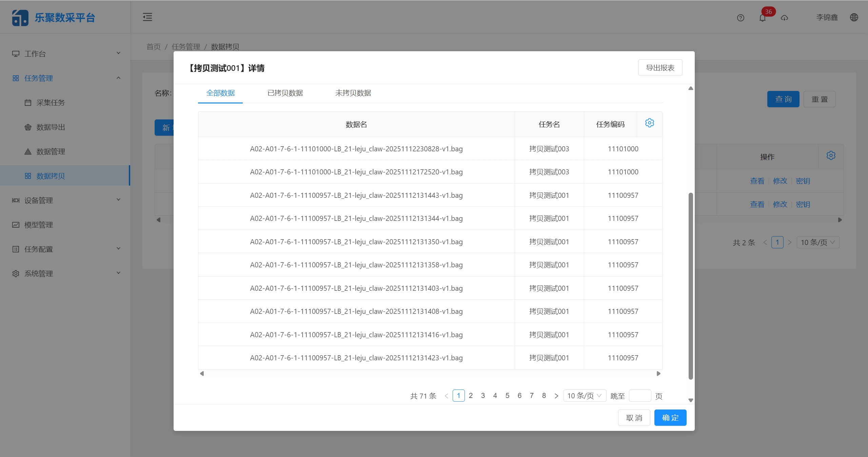Viewport: 868px width, 457px height.
Task: Click the 导出报表 button
Action: [x=660, y=68]
